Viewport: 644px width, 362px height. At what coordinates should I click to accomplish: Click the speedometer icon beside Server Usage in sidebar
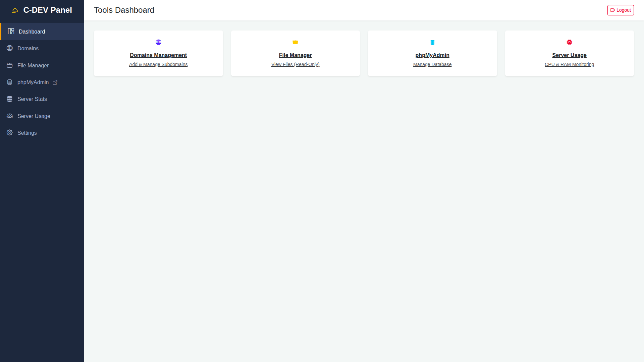click(10, 116)
